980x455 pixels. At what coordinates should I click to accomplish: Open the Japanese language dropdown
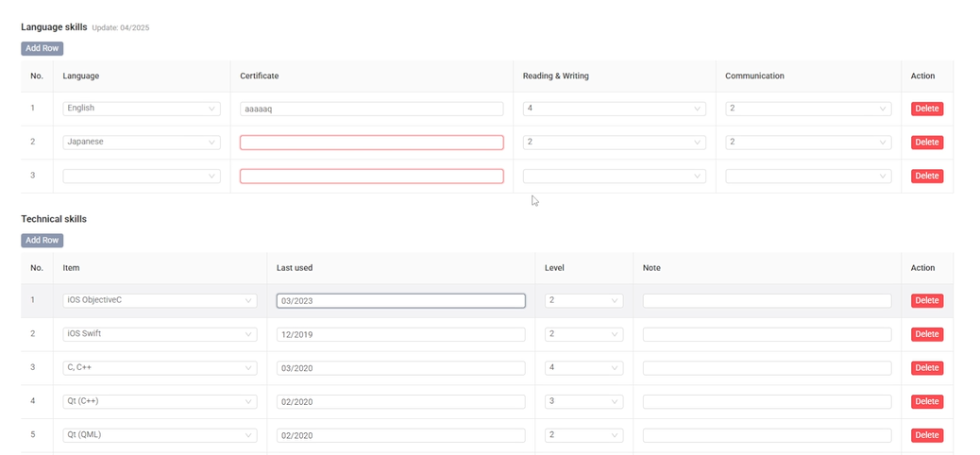[141, 143]
